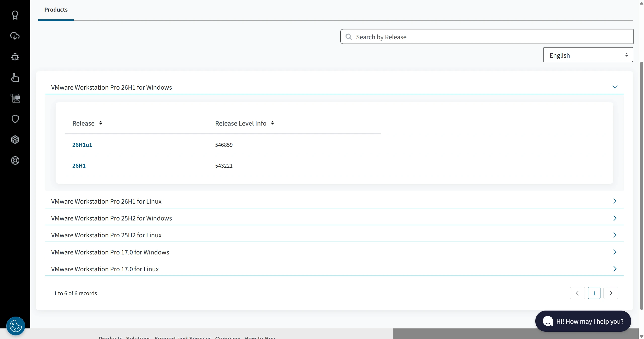This screenshot has height=339, width=644.
Task: Click build number 543221
Action: pos(224,166)
